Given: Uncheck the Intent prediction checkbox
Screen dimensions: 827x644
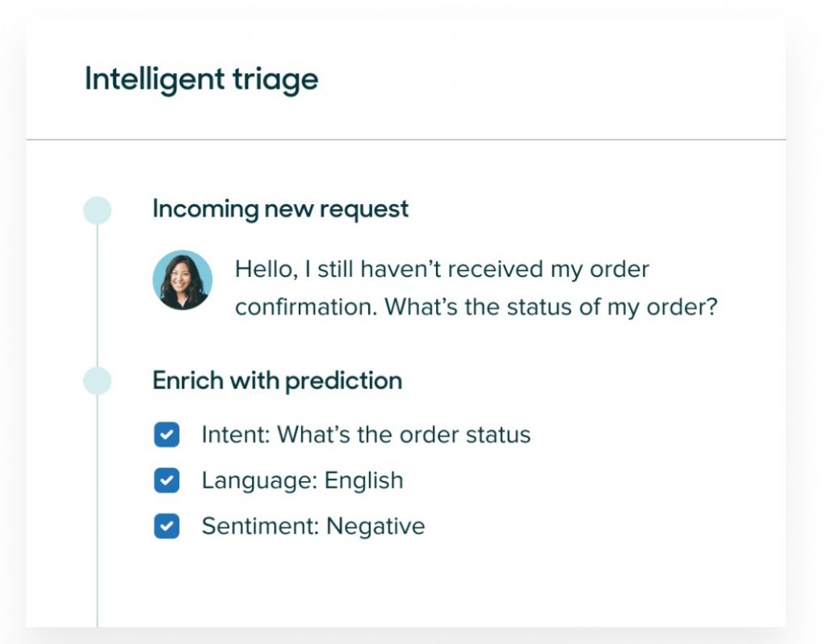Looking at the screenshot, I should (166, 435).
